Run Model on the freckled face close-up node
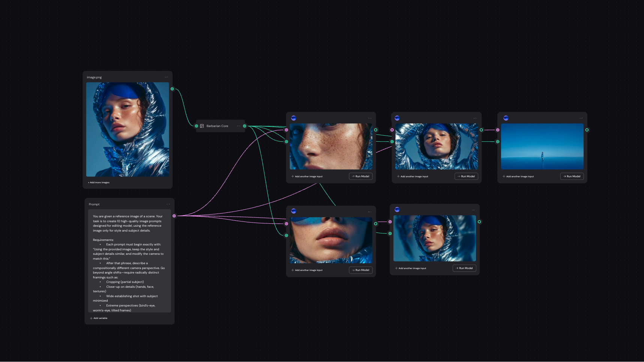Image resolution: width=644 pixels, height=362 pixels. [x=360, y=176]
